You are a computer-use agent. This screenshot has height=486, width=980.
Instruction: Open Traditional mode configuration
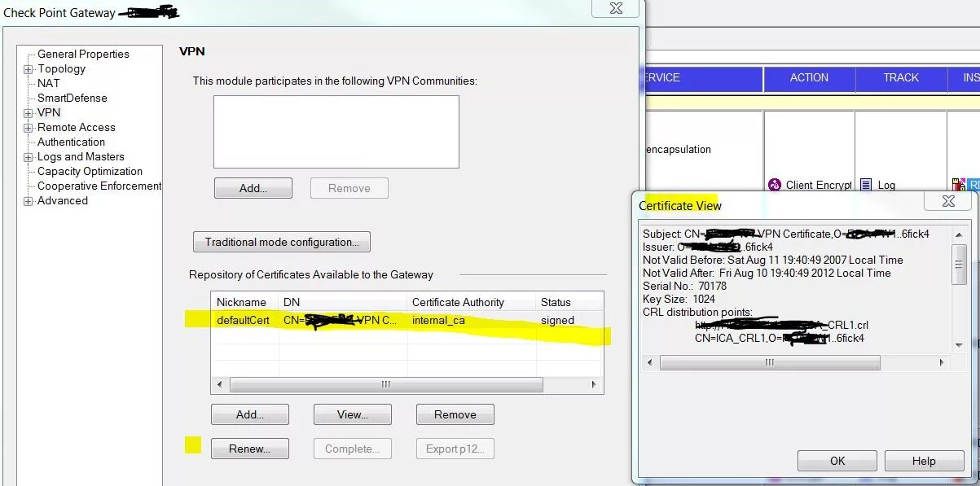tap(282, 242)
